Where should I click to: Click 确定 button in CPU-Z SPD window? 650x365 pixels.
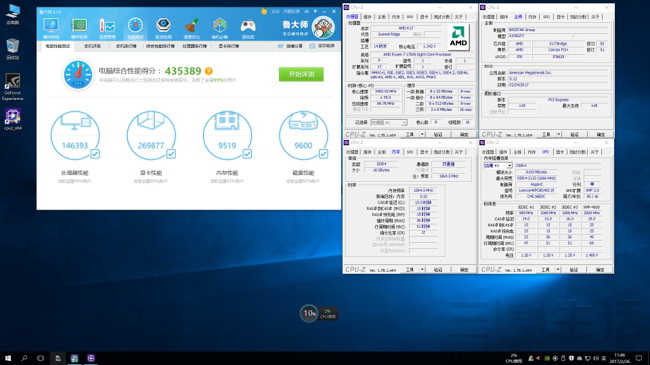point(600,270)
